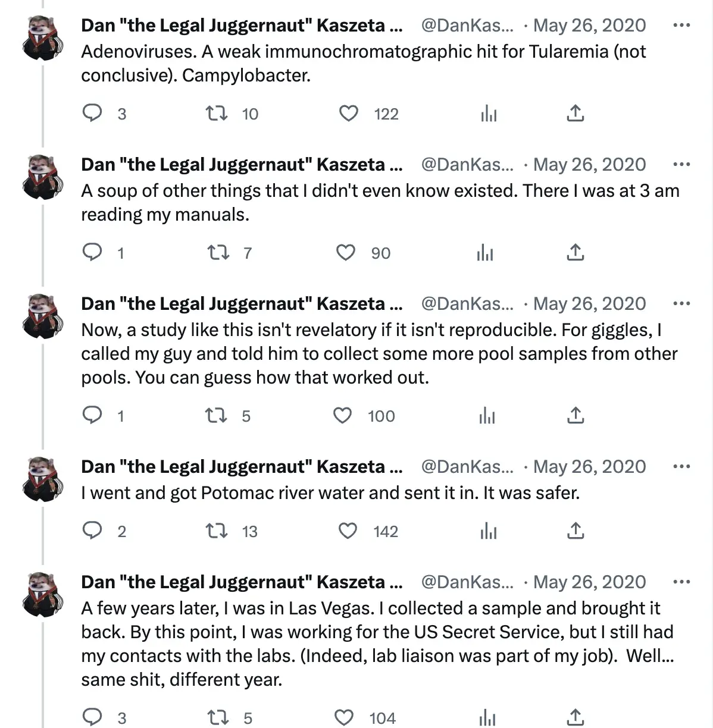
Task: Open author name on the Adenoviruses tweet
Action: tap(241, 26)
